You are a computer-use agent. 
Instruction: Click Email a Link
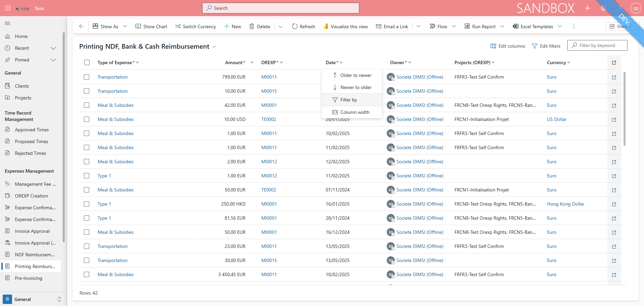point(392,27)
